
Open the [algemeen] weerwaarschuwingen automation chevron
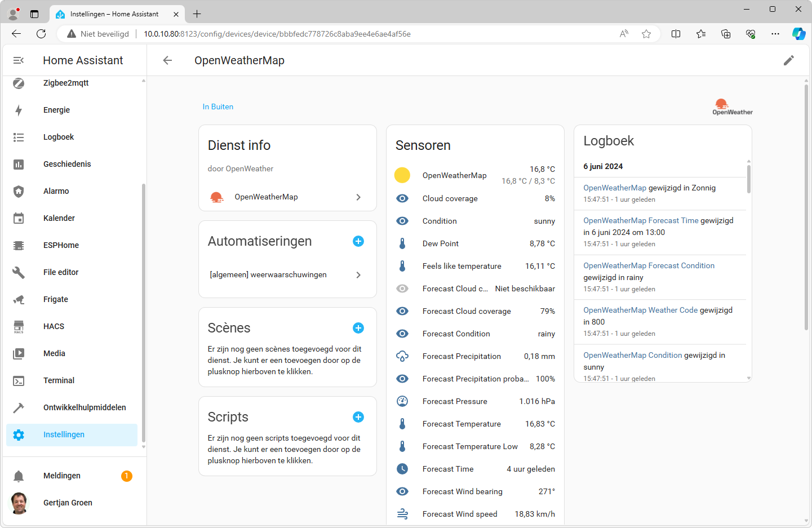pyautogui.click(x=358, y=275)
